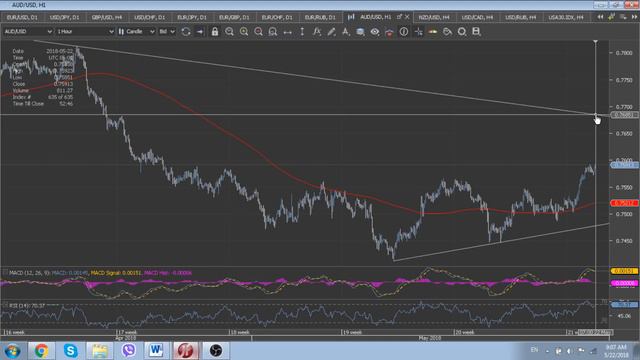Viewport: 640px width, 360px height.
Task: Click the magenta MACD histogram value tag
Action: (624, 283)
